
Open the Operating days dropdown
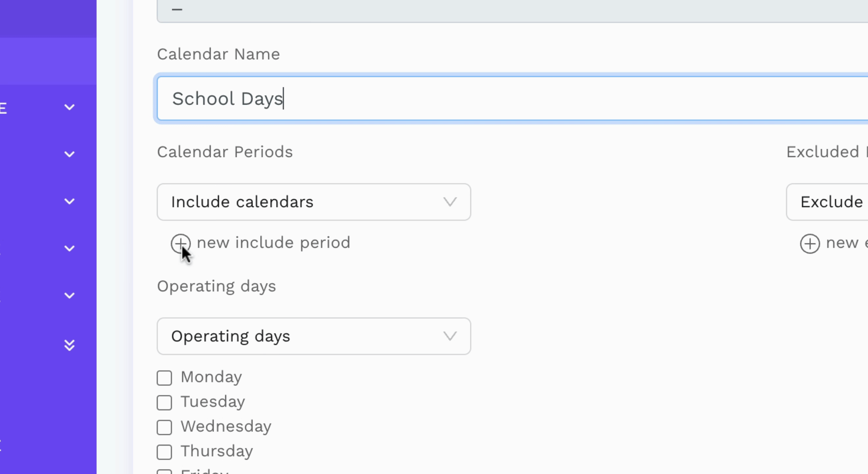[314, 336]
